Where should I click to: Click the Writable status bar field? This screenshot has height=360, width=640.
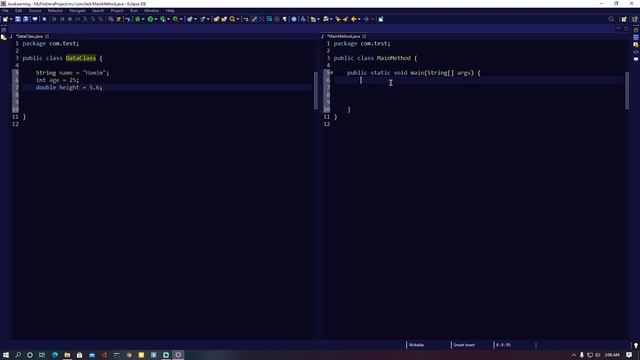point(416,345)
